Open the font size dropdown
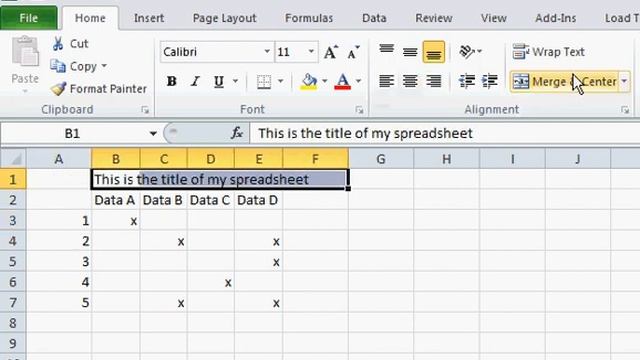640x360 pixels. click(x=311, y=51)
